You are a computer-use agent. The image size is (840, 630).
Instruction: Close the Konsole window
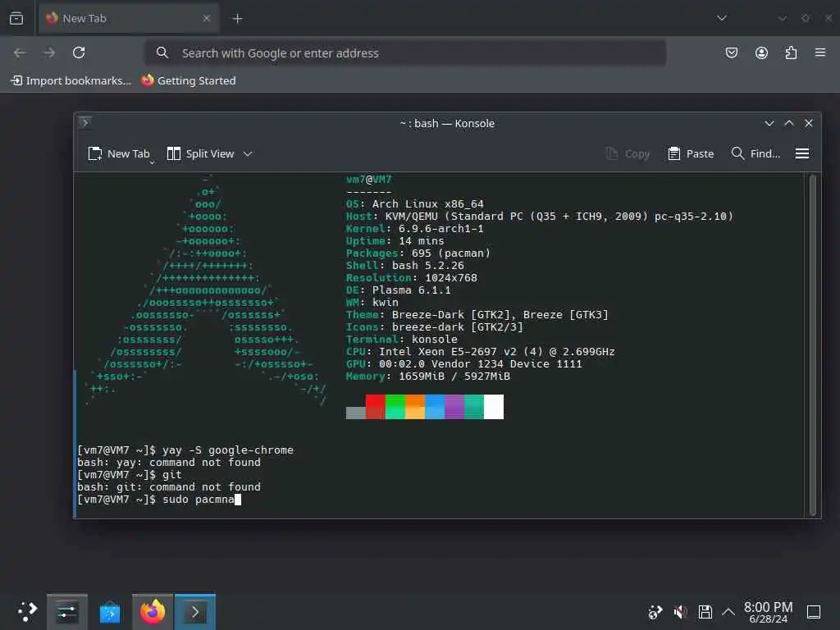[809, 123]
